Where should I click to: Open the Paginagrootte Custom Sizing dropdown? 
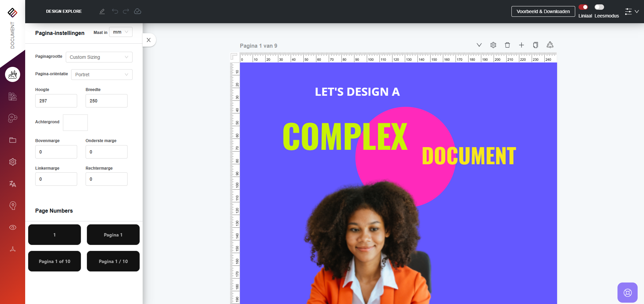pyautogui.click(x=99, y=57)
